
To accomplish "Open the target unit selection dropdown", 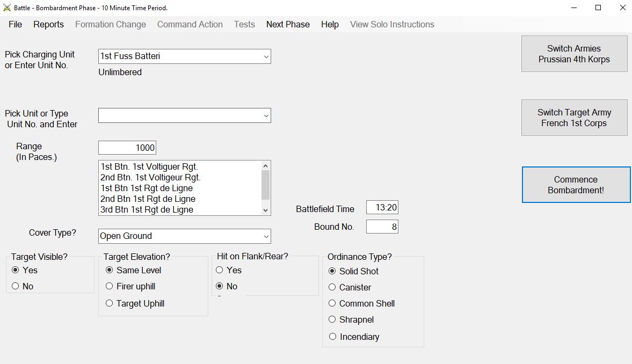I will pyautogui.click(x=266, y=115).
